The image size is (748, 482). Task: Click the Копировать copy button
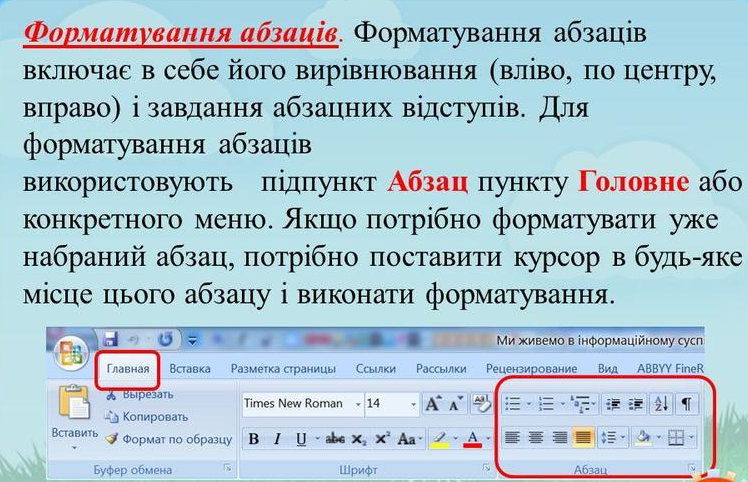pos(146,417)
